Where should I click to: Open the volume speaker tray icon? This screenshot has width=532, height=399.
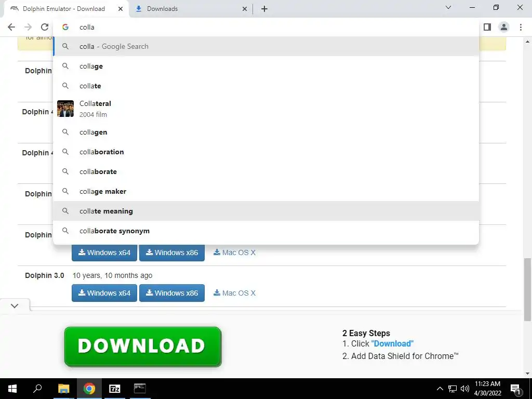[x=465, y=389]
